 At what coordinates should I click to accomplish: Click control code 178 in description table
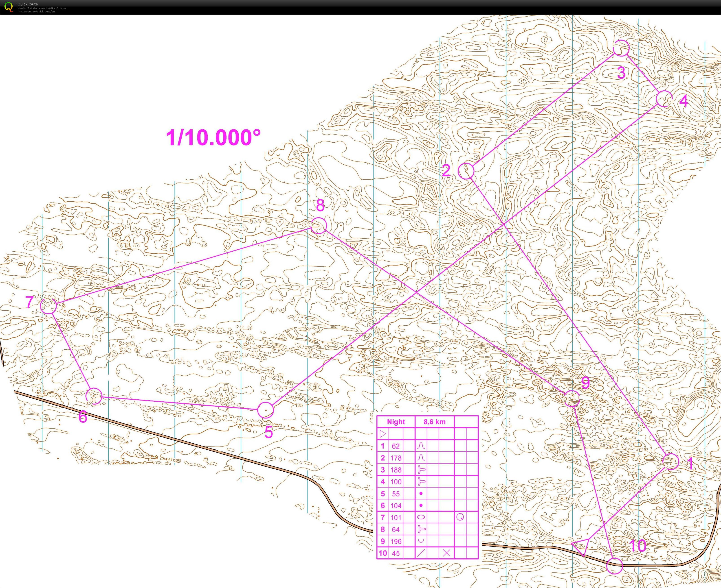tap(396, 458)
